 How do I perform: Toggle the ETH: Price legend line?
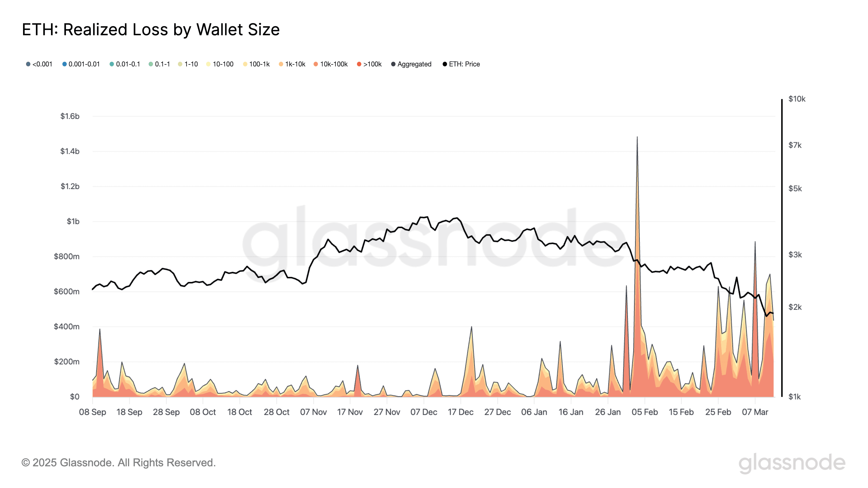(461, 64)
